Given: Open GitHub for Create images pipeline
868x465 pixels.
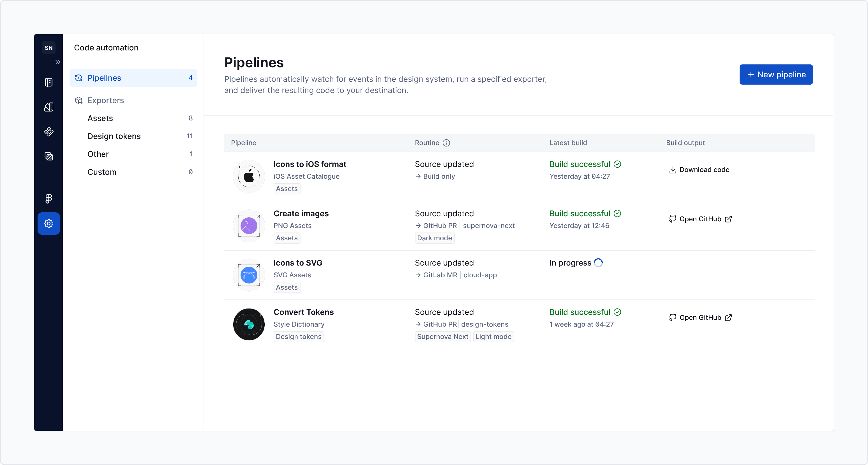Looking at the screenshot, I should click(x=700, y=219).
